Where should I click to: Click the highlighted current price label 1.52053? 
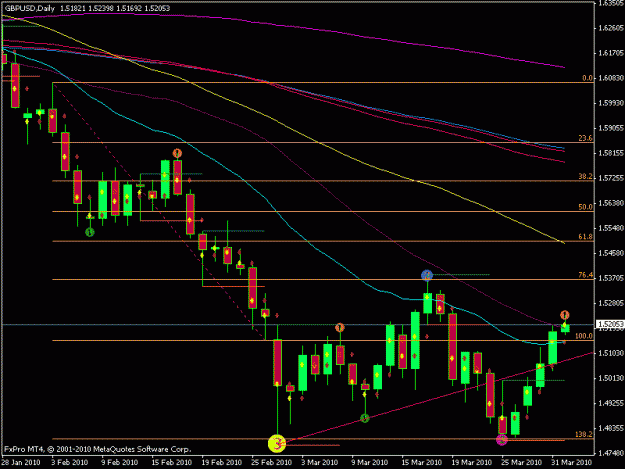[x=610, y=324]
